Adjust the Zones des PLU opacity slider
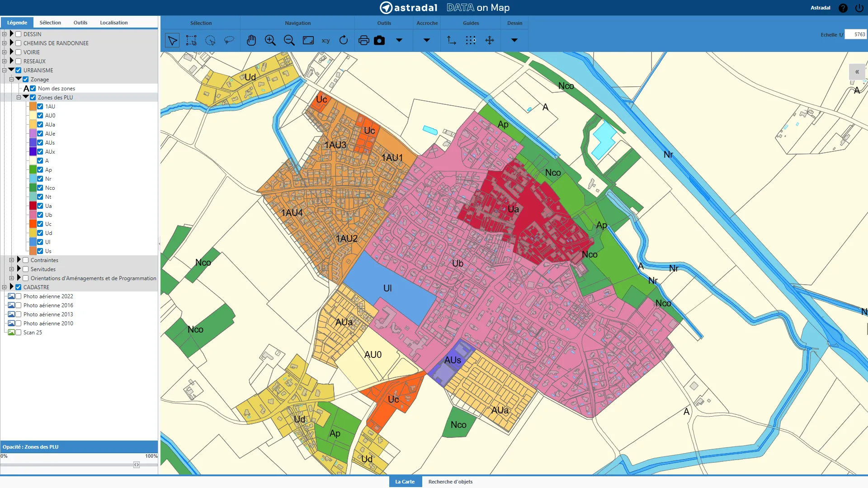This screenshot has height=488, width=868. click(136, 465)
